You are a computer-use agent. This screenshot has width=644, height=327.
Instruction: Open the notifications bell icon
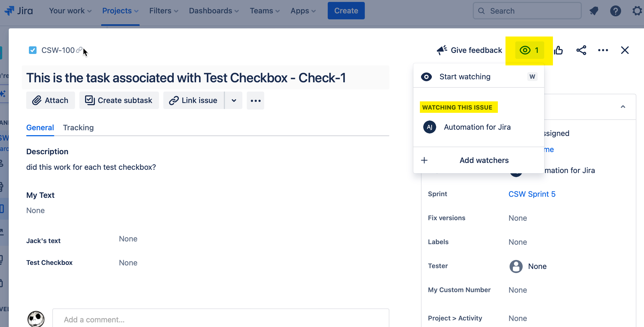[x=594, y=11]
